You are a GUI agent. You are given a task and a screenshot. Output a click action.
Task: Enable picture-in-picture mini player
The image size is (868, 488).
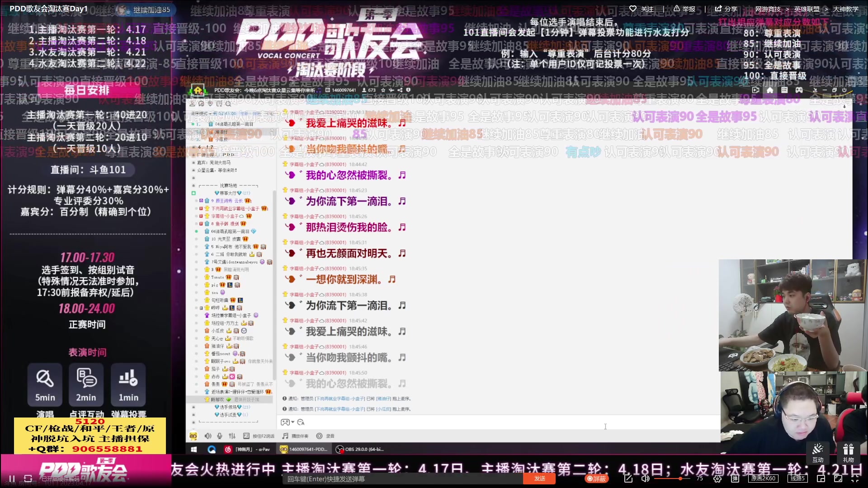click(x=821, y=479)
